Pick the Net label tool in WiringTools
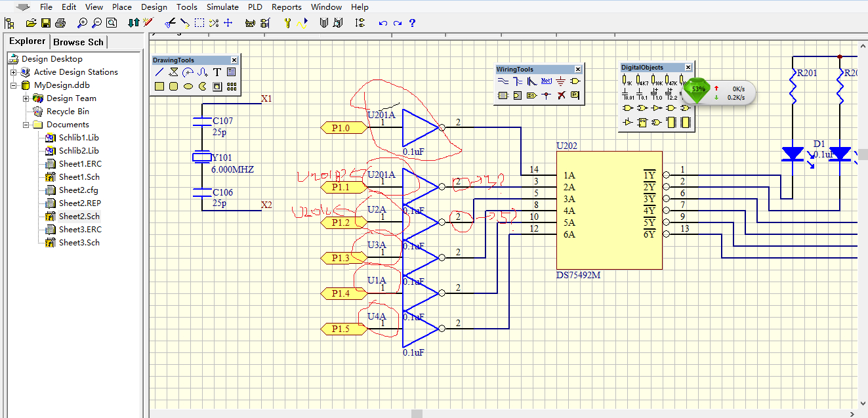 coord(546,81)
